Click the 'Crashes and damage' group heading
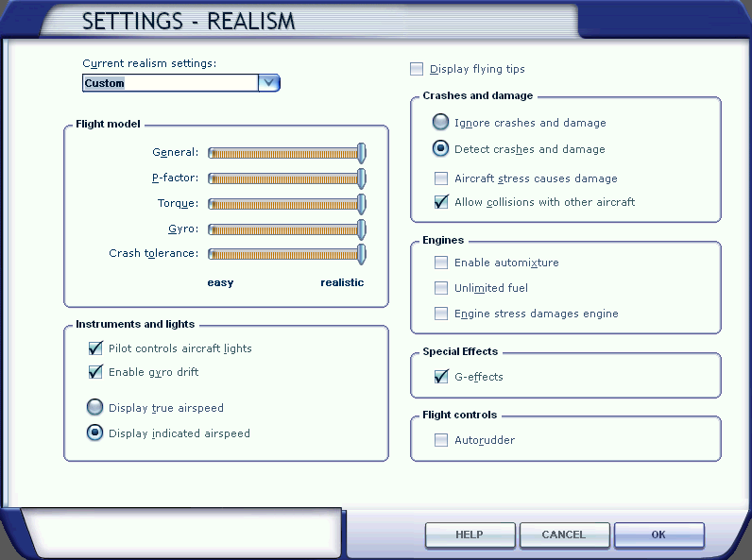752x560 pixels. [478, 95]
